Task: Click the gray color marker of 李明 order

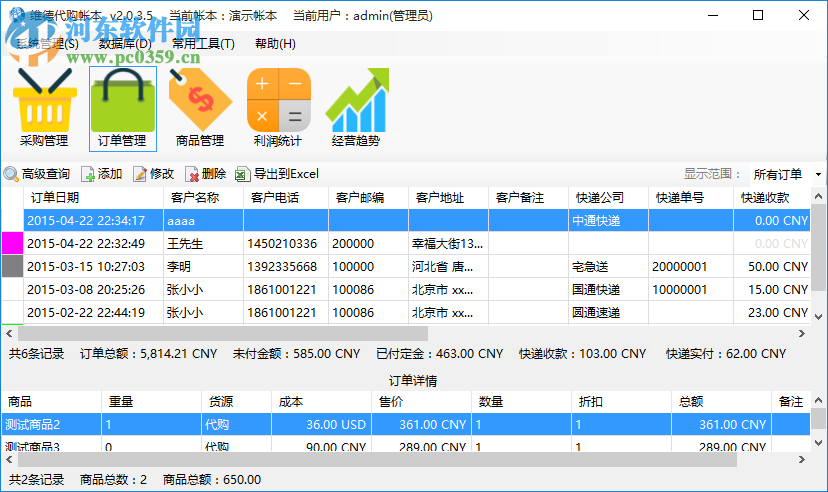Action: (x=13, y=267)
